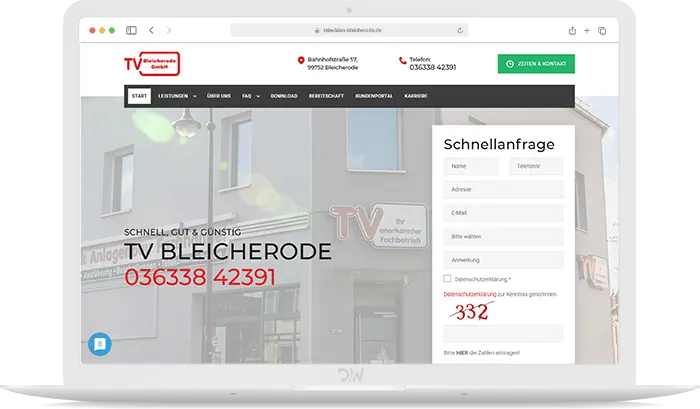Viewport: 700px width, 409px height.
Task: Click the red macOS close window dot
Action: [x=92, y=30]
